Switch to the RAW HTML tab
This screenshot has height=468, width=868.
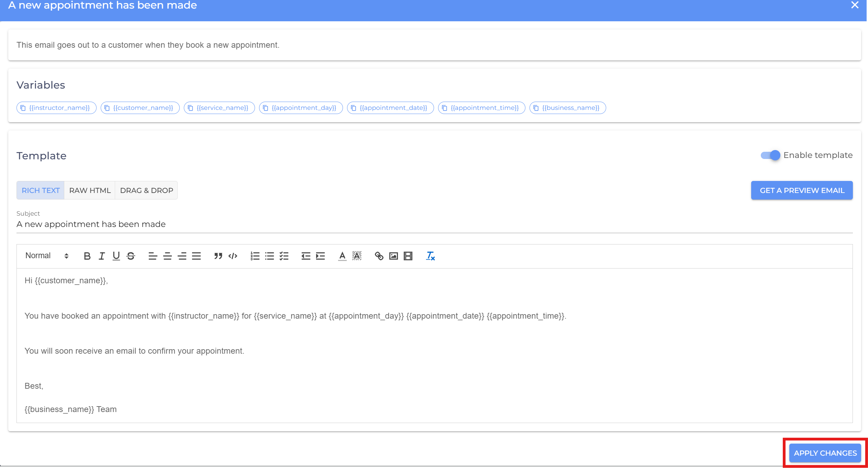point(90,190)
